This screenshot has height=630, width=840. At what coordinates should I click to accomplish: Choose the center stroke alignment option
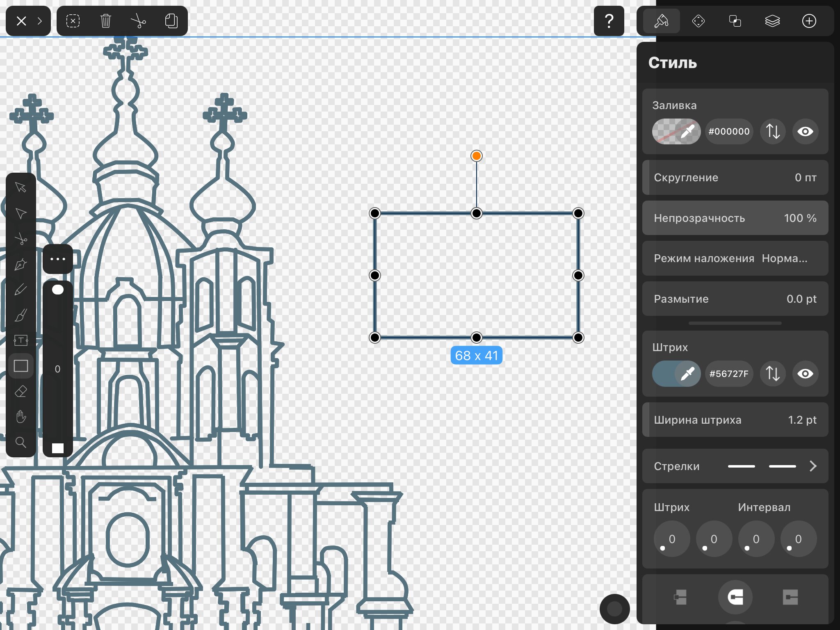pyautogui.click(x=735, y=597)
